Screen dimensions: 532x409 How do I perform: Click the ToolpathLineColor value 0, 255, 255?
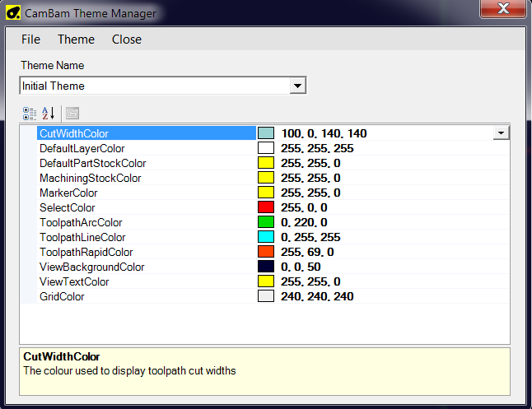[310, 237]
